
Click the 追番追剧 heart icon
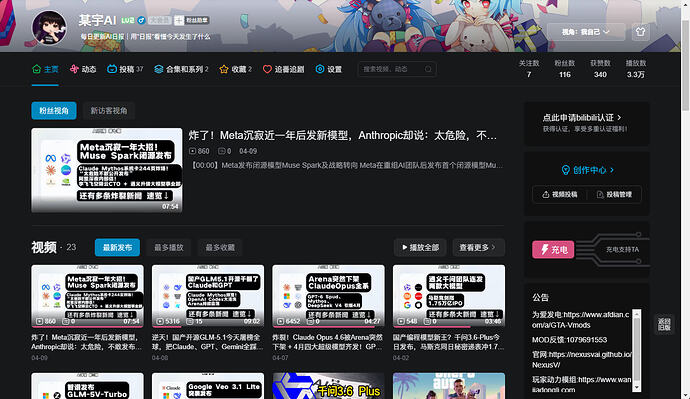267,69
